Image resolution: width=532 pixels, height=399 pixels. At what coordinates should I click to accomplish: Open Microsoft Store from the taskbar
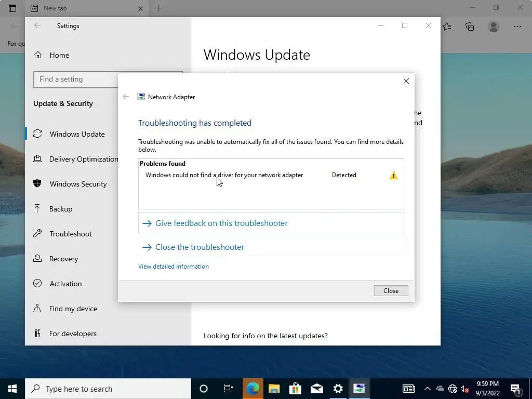pyautogui.click(x=296, y=389)
